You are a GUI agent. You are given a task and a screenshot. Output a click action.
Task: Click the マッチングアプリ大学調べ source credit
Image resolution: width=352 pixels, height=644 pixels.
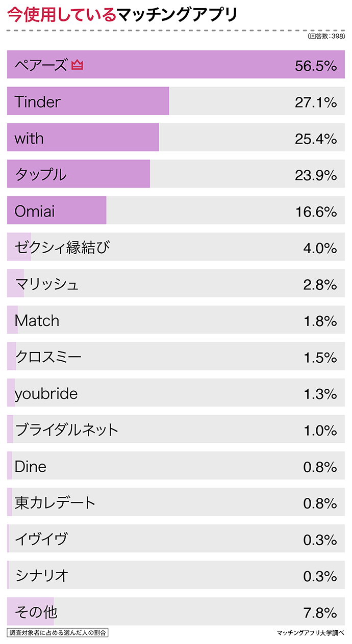(x=310, y=633)
